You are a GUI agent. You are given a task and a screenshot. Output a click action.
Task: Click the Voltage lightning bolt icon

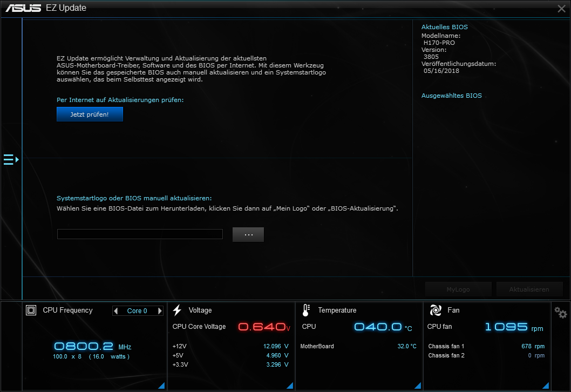pos(178,310)
